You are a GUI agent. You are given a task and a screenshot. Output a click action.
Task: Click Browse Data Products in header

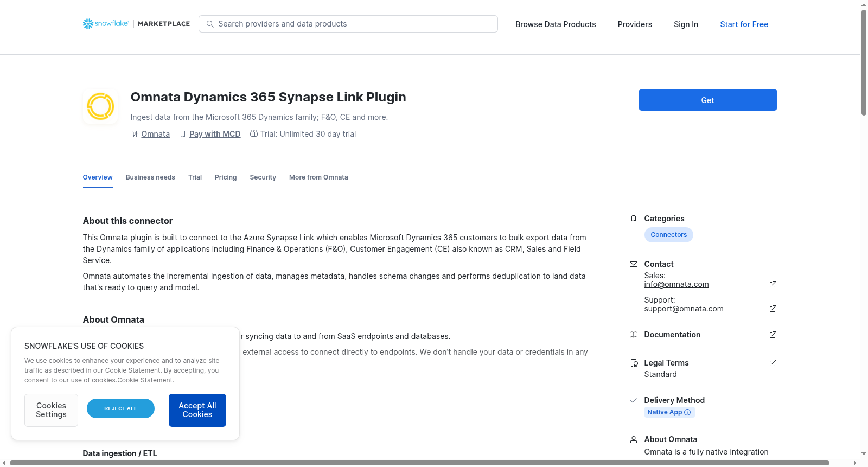pos(556,24)
